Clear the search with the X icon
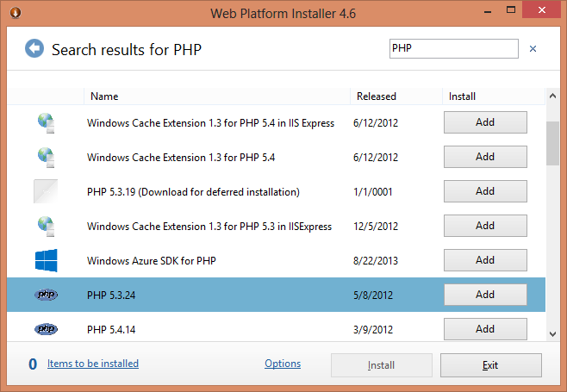This screenshot has width=567, height=392. coord(533,49)
